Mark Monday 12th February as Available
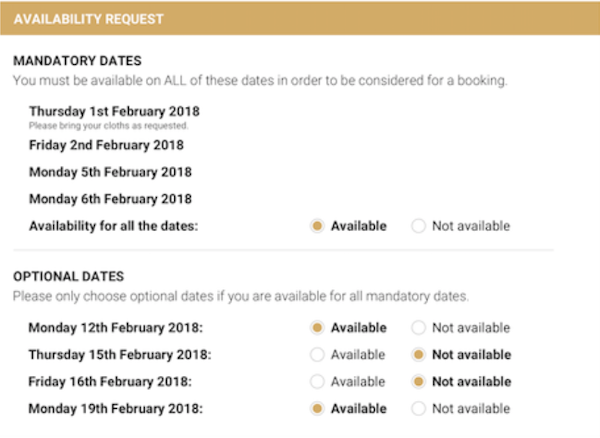 point(318,328)
